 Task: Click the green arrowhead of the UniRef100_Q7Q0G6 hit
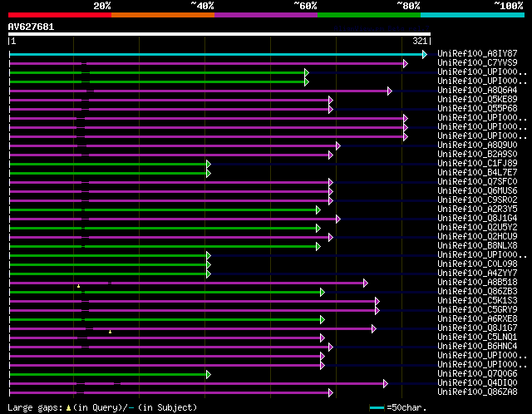click(x=209, y=375)
